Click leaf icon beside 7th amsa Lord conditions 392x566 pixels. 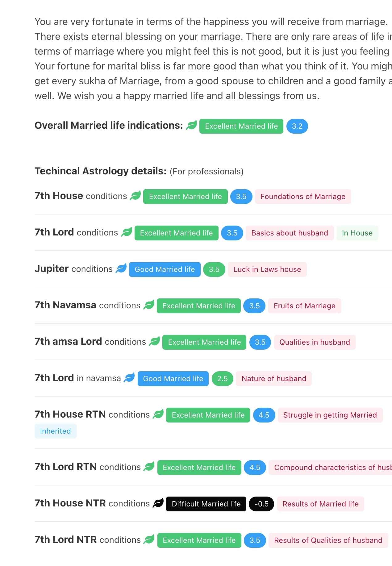tap(154, 341)
